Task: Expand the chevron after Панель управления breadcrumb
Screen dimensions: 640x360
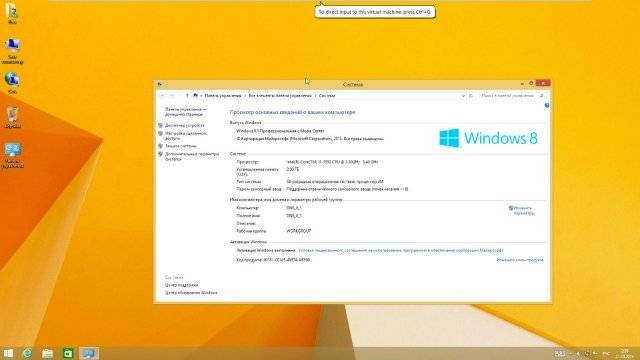Action: click(245, 96)
